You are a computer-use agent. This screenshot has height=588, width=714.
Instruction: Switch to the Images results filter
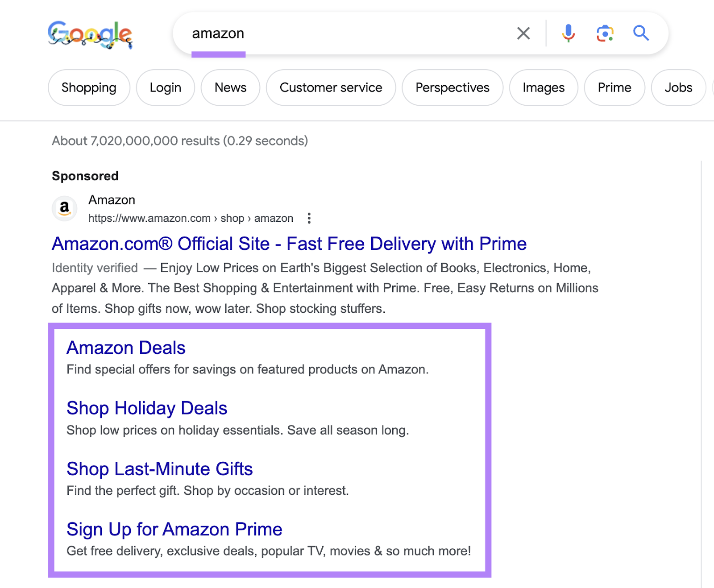[544, 87]
